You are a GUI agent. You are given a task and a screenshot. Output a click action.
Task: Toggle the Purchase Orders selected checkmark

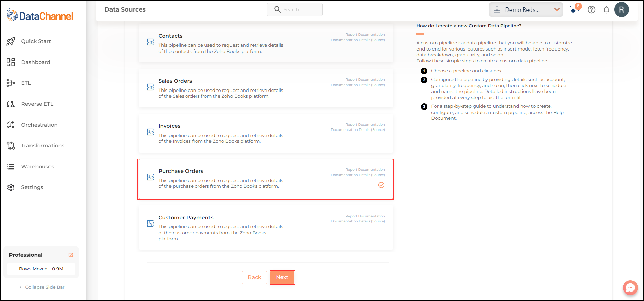tap(381, 185)
